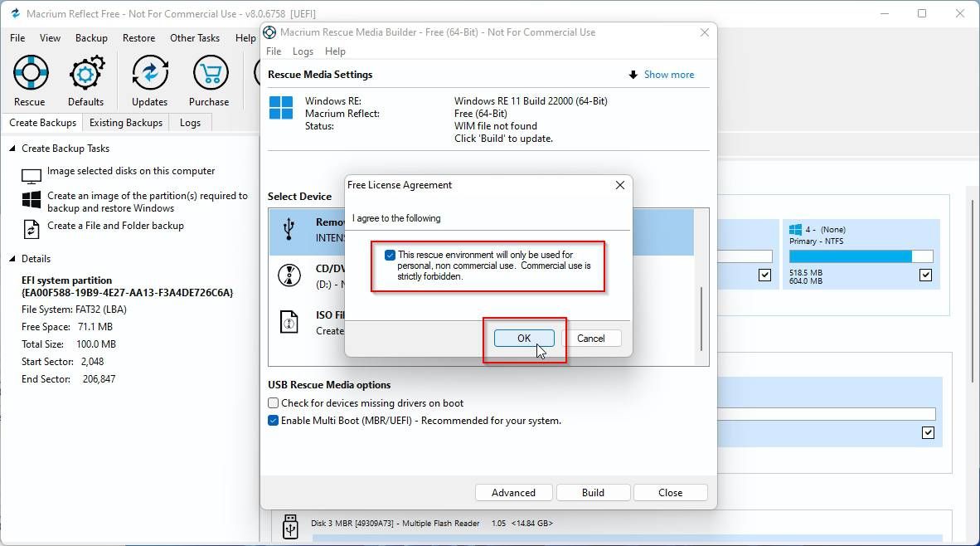
Task: Click the Start Sector value 2,048
Action: click(x=93, y=362)
